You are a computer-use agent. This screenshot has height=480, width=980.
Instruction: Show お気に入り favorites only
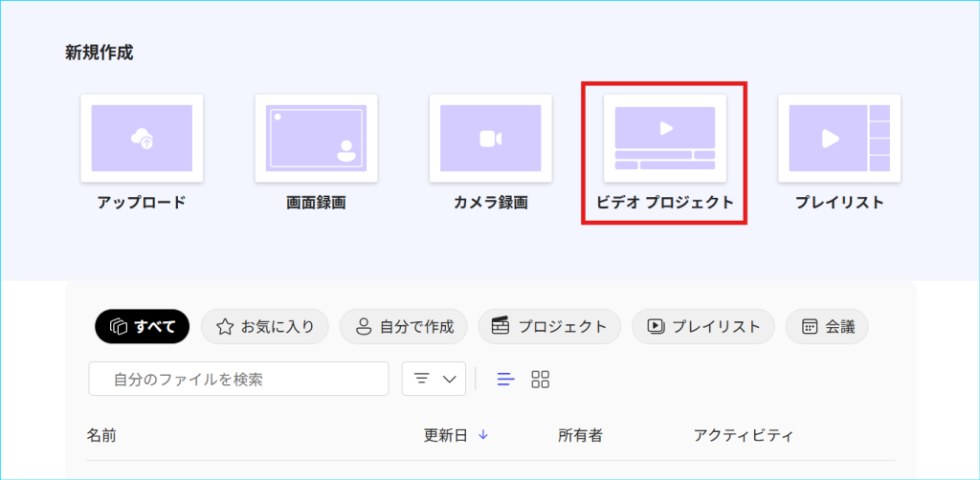tap(265, 326)
